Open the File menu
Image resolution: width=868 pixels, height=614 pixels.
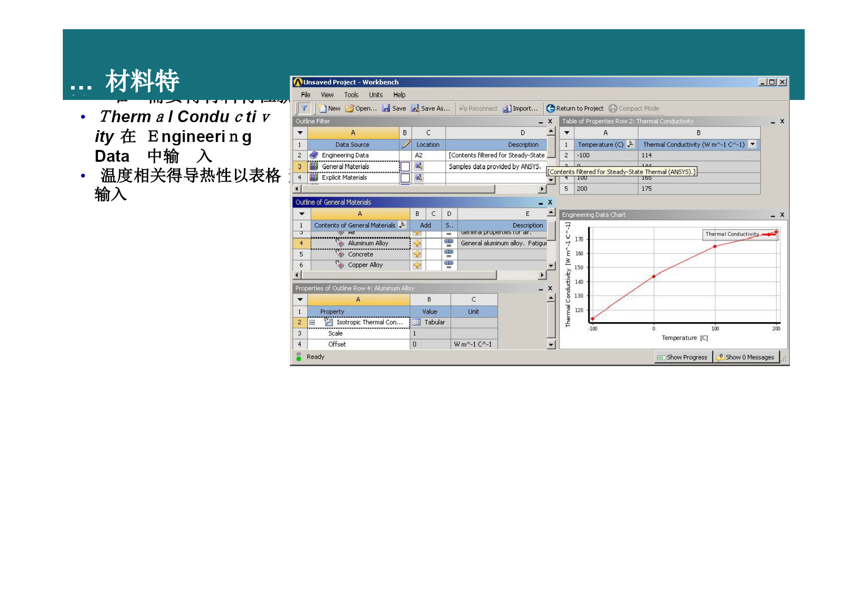[x=306, y=95]
